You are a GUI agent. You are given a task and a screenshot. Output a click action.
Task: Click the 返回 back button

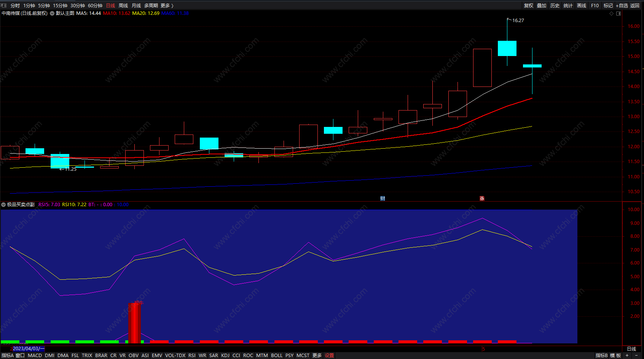635,5
